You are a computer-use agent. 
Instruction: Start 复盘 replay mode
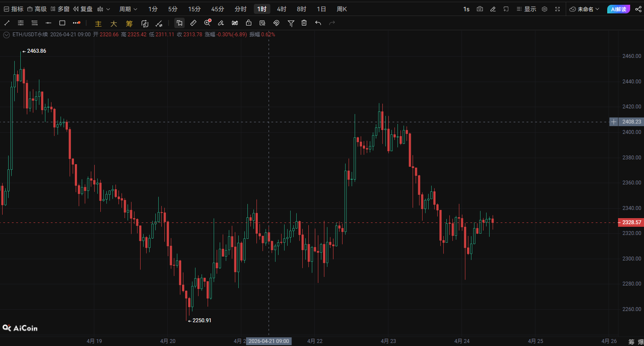pos(83,9)
